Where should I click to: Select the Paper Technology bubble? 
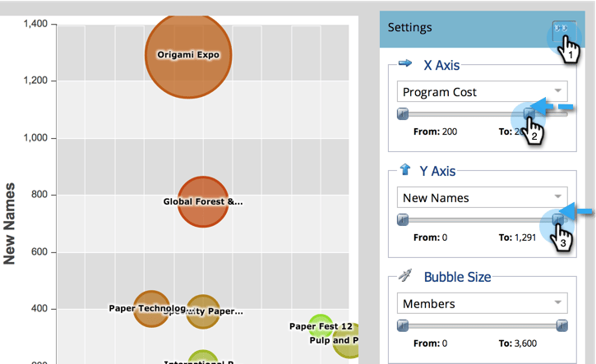click(150, 308)
